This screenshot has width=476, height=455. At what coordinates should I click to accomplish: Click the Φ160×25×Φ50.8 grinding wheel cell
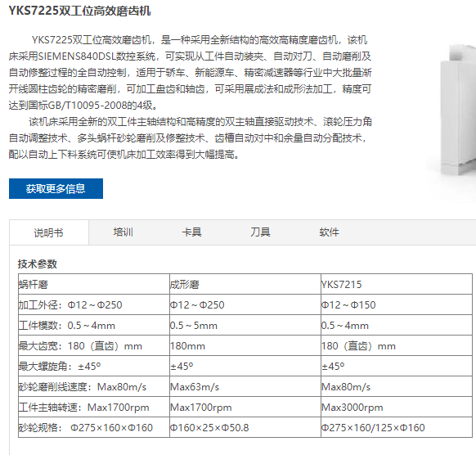pos(245,427)
